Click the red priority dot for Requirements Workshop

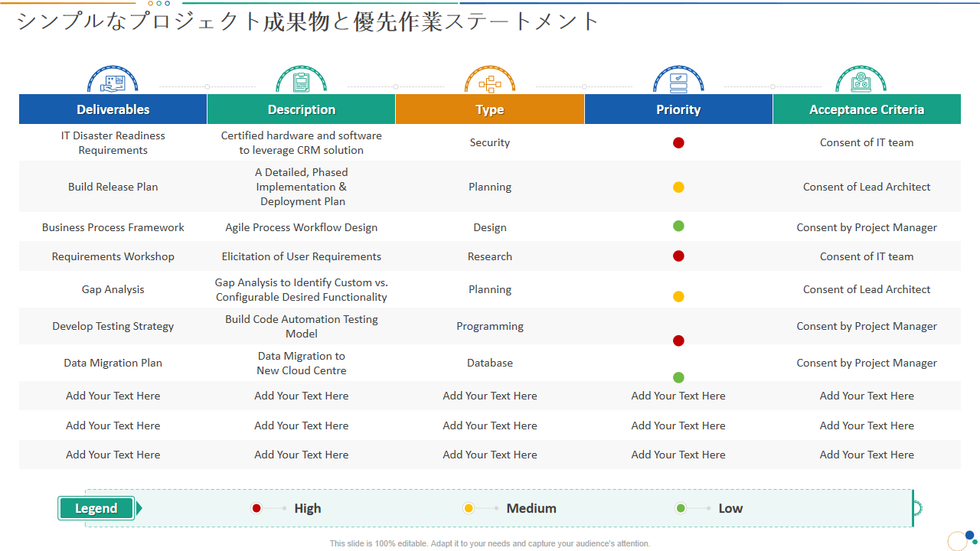[678, 256]
